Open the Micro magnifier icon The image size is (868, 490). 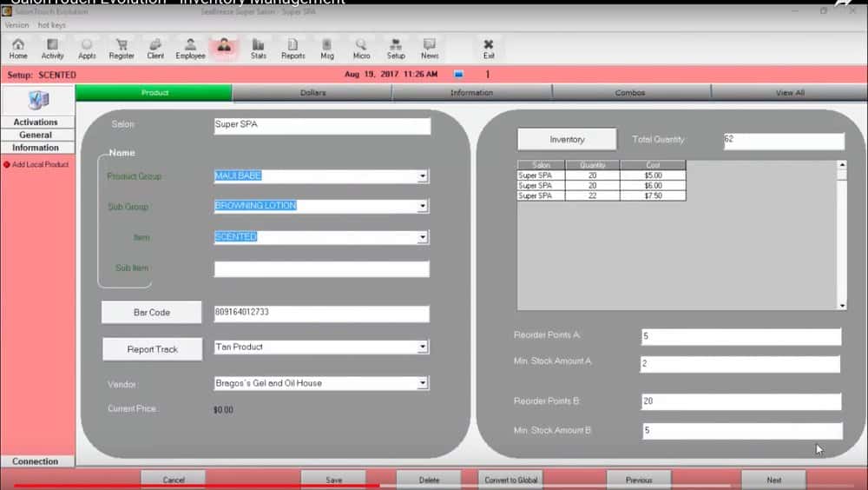pos(361,49)
